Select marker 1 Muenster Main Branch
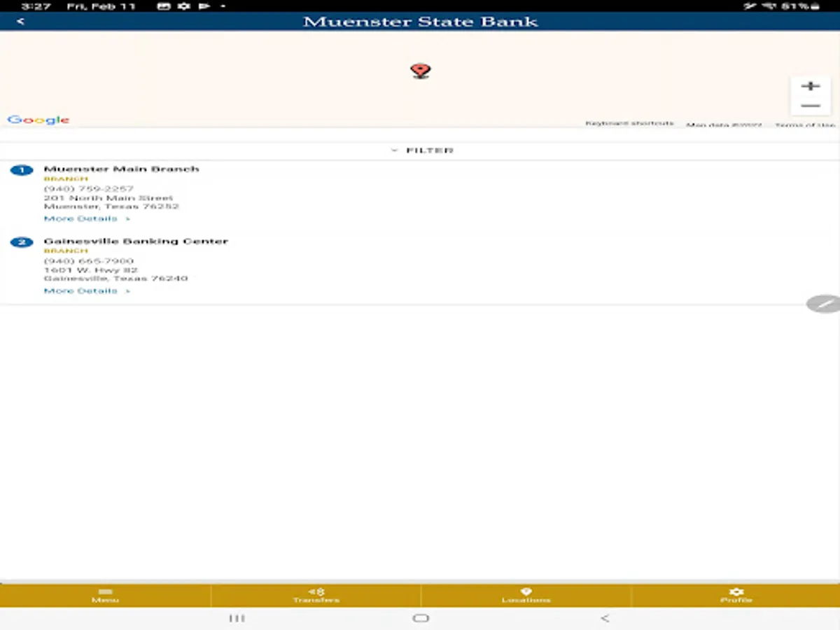 (22, 170)
